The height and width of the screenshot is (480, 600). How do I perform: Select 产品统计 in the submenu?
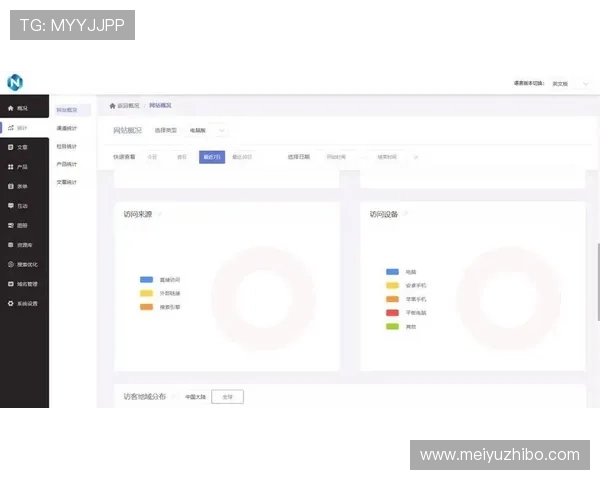[67, 164]
